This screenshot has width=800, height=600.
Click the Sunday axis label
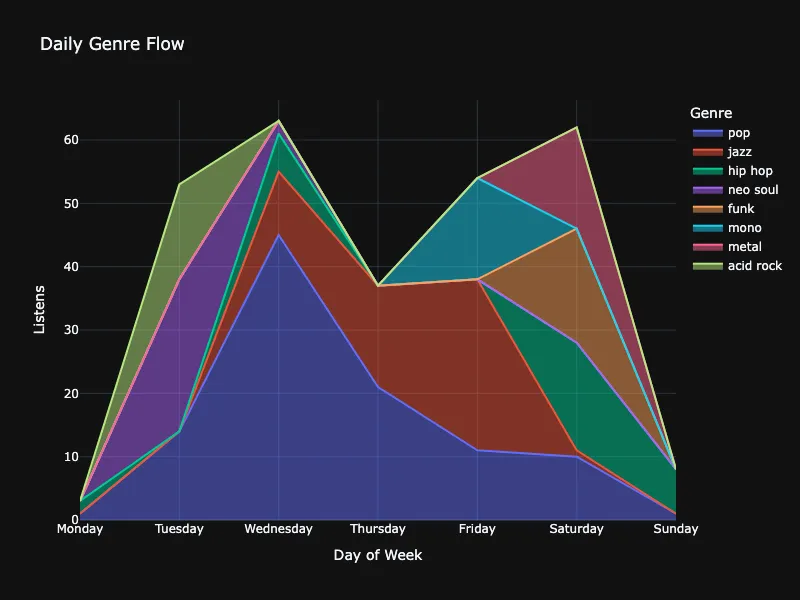click(676, 528)
